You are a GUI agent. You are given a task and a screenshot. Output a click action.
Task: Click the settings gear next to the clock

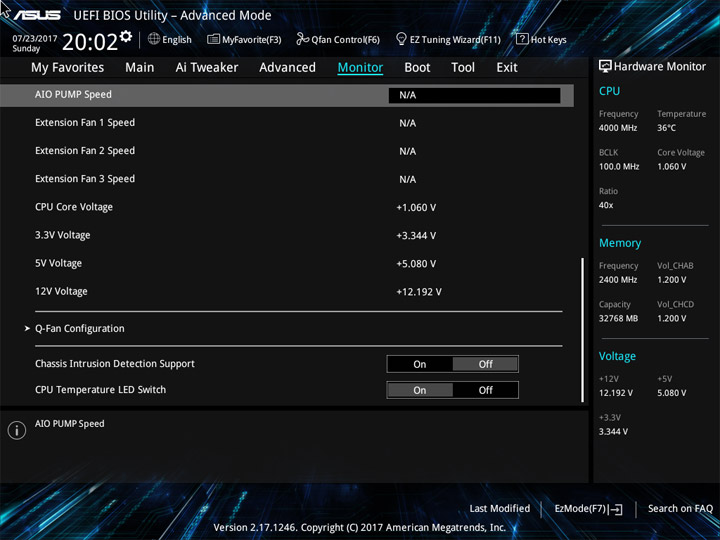click(126, 36)
